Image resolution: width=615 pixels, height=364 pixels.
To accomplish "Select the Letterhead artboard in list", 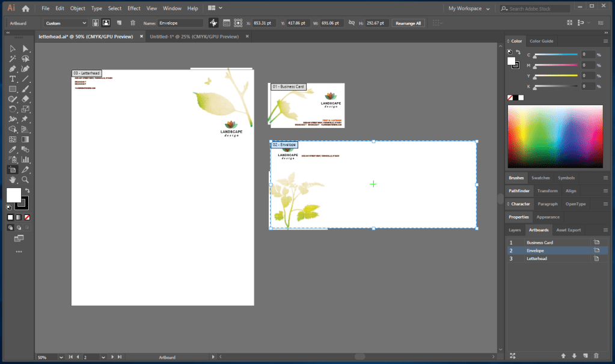I will (x=537, y=258).
